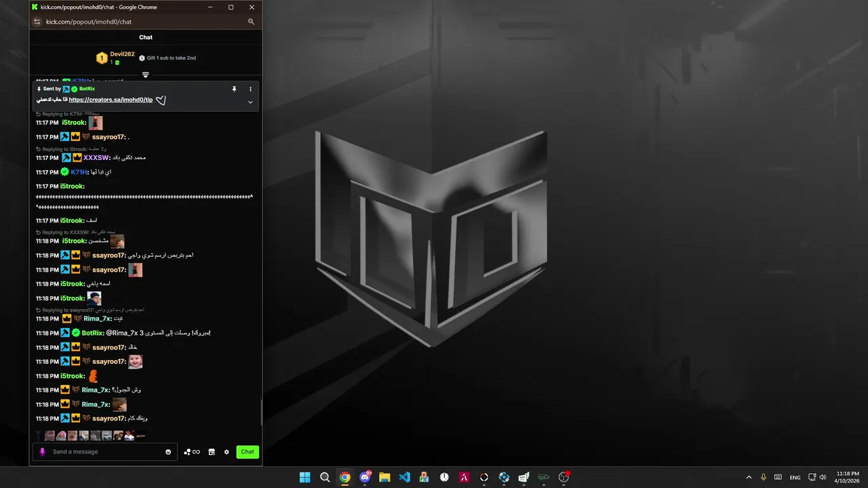Click BotRix name in pinned message

coord(87,89)
